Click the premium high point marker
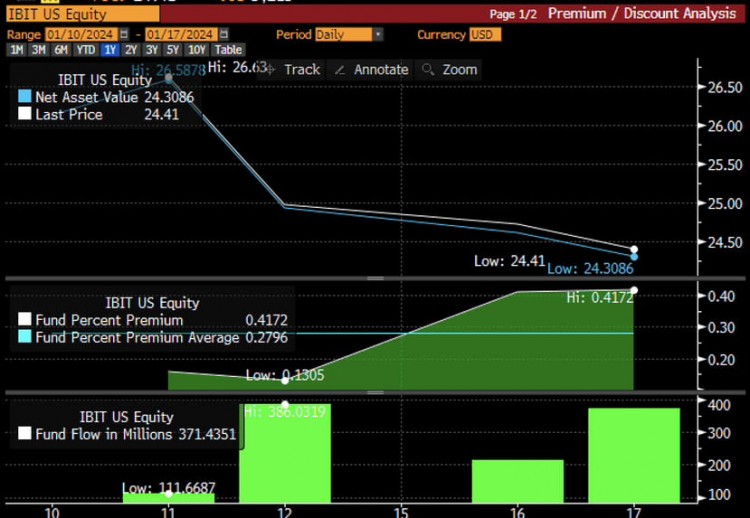The height and width of the screenshot is (518, 750). [x=634, y=290]
